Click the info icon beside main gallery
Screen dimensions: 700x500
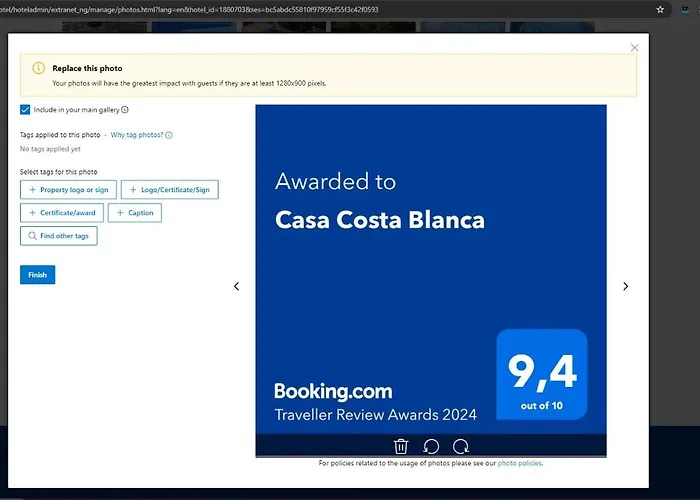(125, 109)
